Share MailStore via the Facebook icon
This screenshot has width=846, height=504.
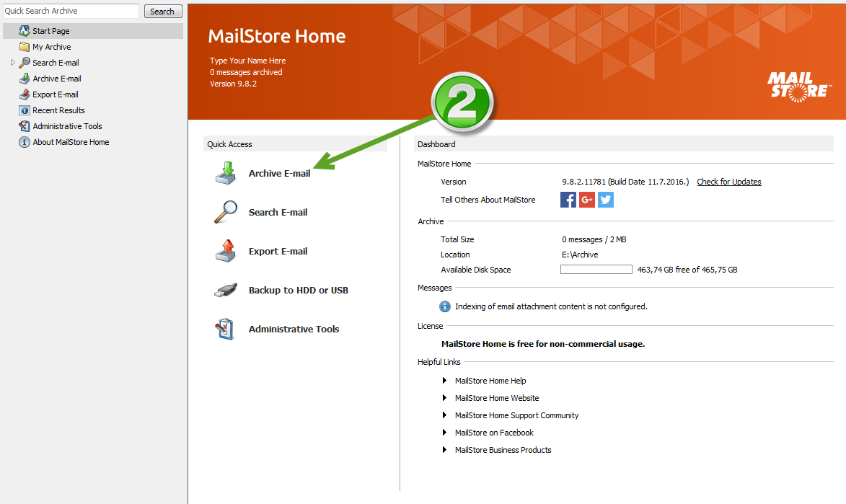568,200
